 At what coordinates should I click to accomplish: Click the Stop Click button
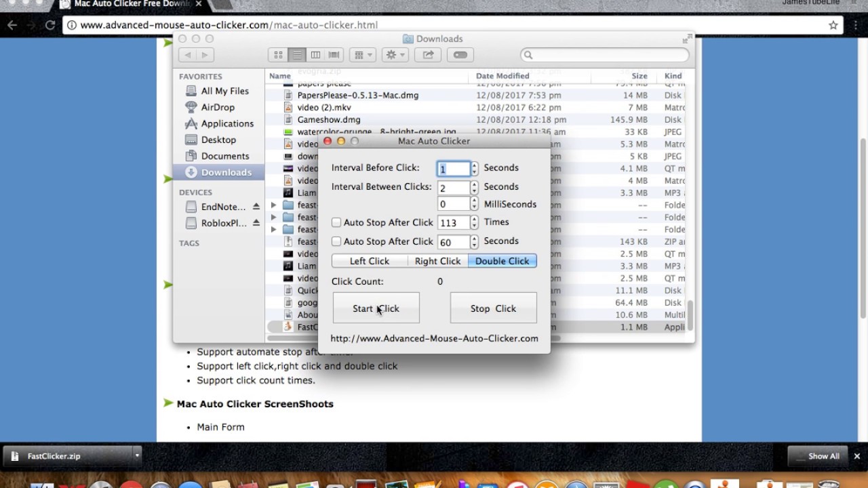coord(493,308)
